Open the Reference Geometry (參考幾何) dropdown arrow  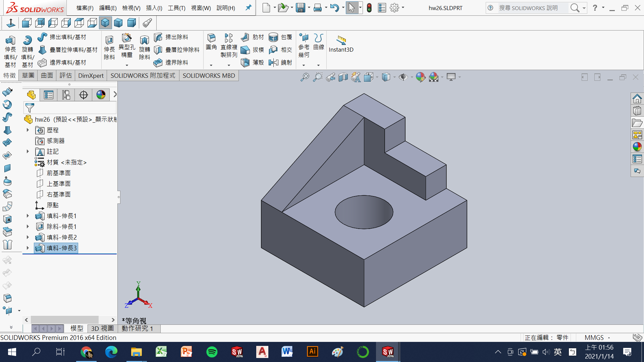point(304,65)
